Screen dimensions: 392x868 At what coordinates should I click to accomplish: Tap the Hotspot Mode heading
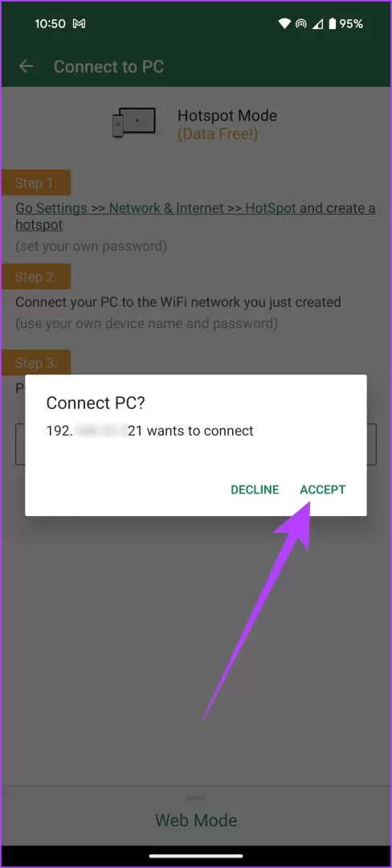227,116
